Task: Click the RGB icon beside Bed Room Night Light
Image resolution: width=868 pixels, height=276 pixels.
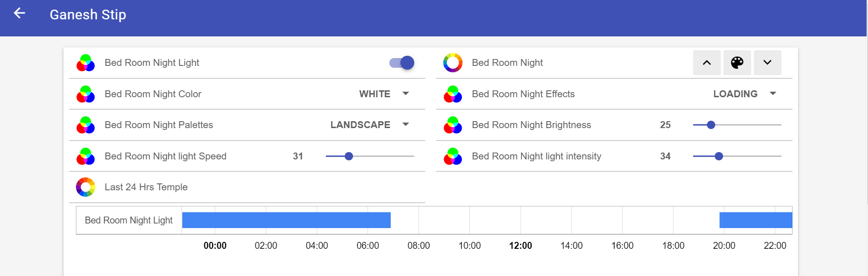Action: (86, 63)
